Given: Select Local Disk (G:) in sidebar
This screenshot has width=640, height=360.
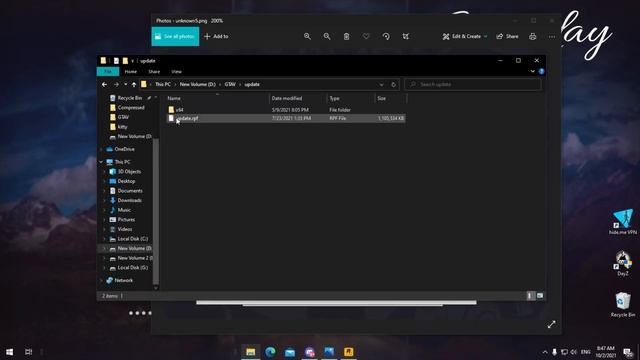Looking at the screenshot, I should pyautogui.click(x=133, y=268).
